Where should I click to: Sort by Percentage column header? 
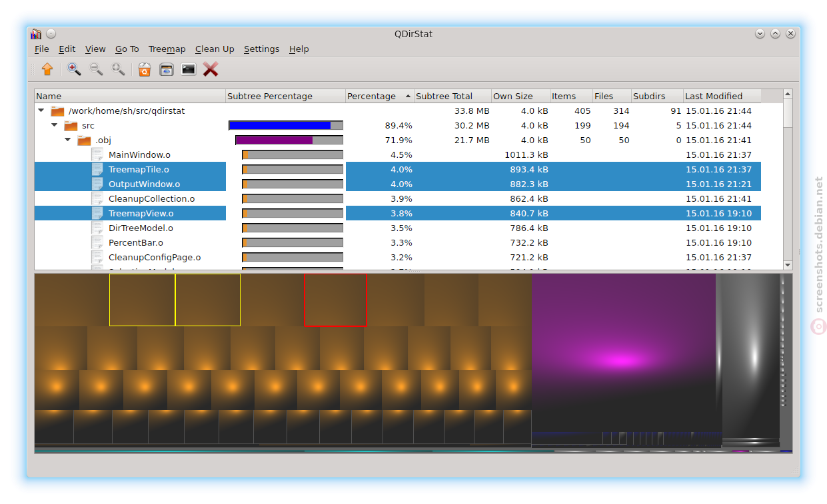tap(380, 97)
